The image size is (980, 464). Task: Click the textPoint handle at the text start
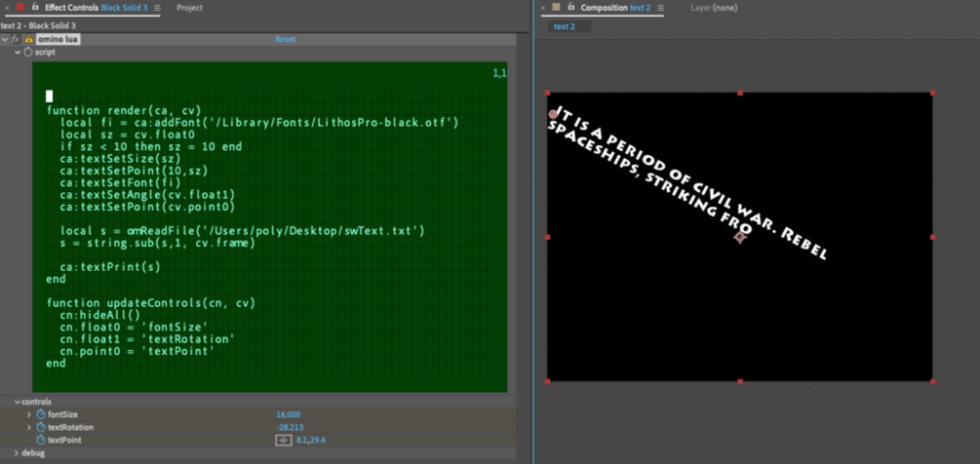tap(553, 114)
